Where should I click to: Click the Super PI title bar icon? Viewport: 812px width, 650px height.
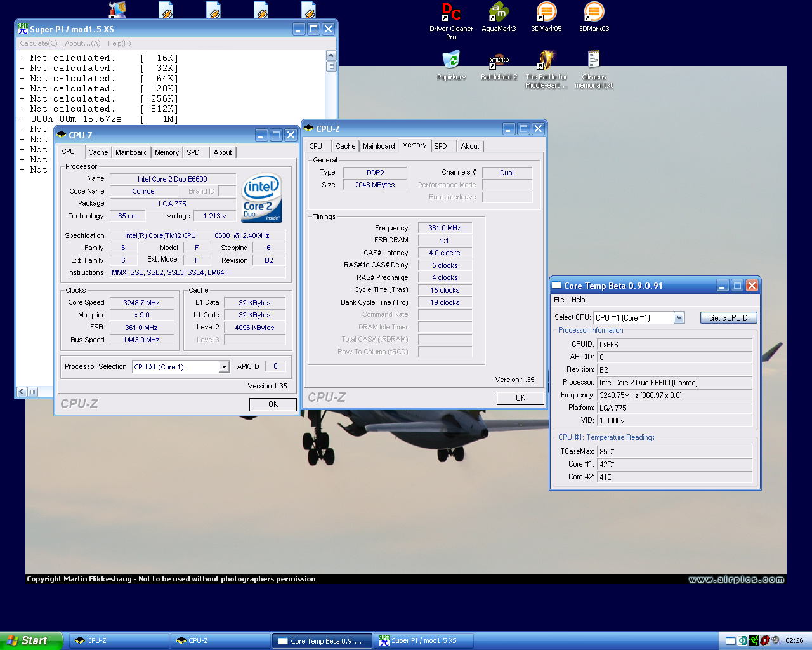[x=23, y=29]
